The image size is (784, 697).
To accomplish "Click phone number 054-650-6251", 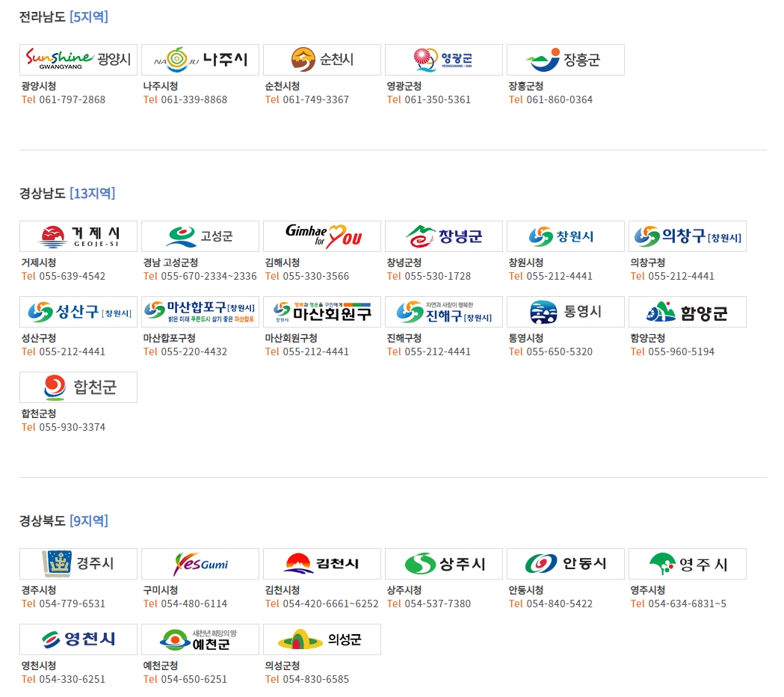I will point(194,680).
